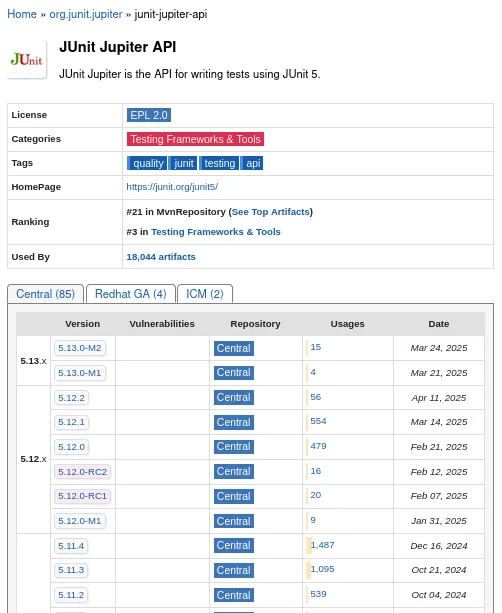
Task: Click Central badge in 5.12.2 row
Action: click(x=234, y=398)
